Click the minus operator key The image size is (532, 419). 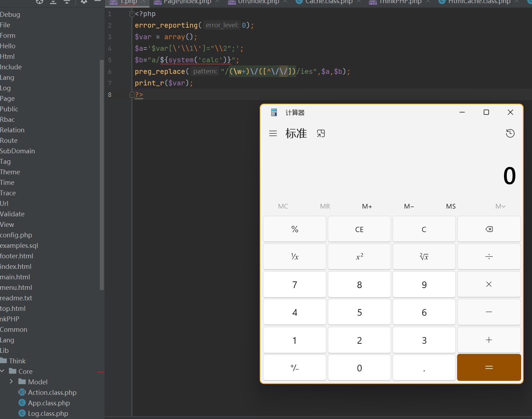[x=489, y=312]
